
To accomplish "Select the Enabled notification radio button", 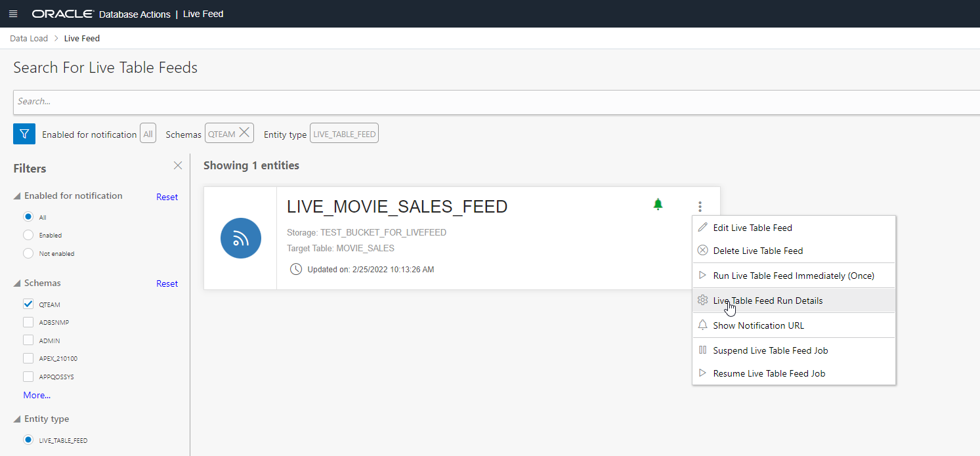I will [28, 235].
